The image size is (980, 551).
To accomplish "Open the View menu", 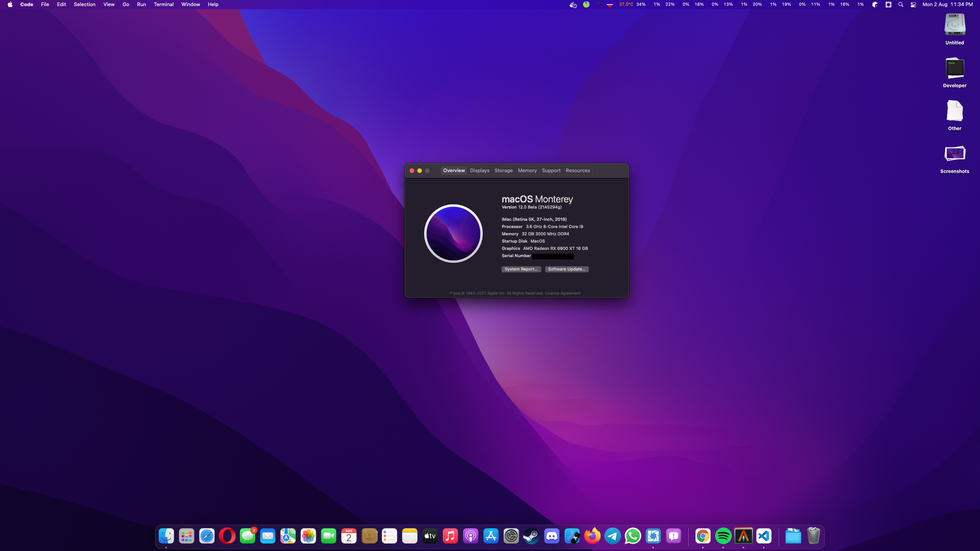I will pyautogui.click(x=109, y=5).
